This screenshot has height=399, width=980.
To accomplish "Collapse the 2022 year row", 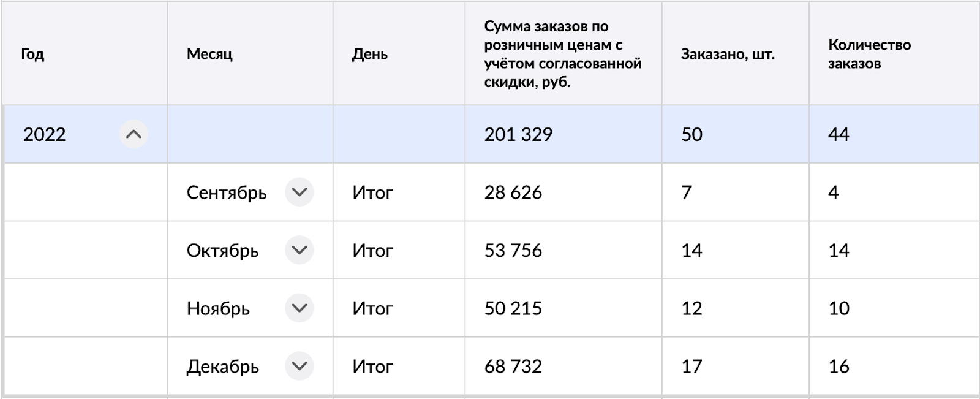I will pyautogui.click(x=134, y=134).
